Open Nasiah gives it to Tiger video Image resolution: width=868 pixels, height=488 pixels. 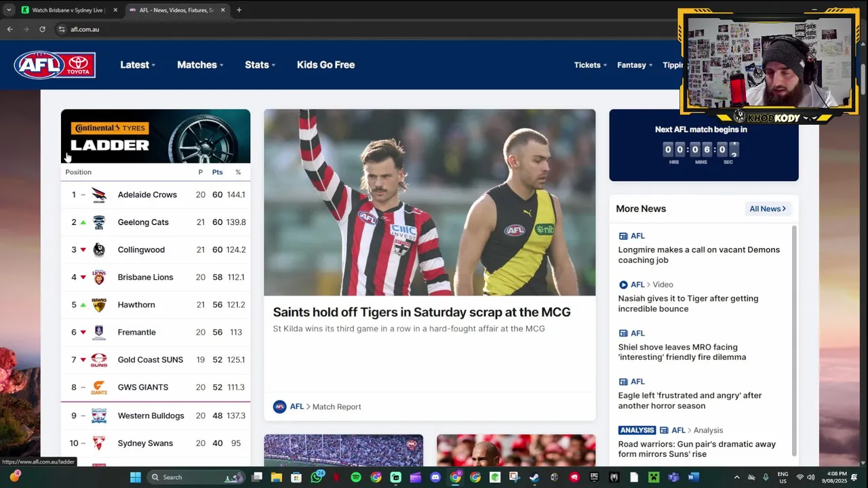688,304
